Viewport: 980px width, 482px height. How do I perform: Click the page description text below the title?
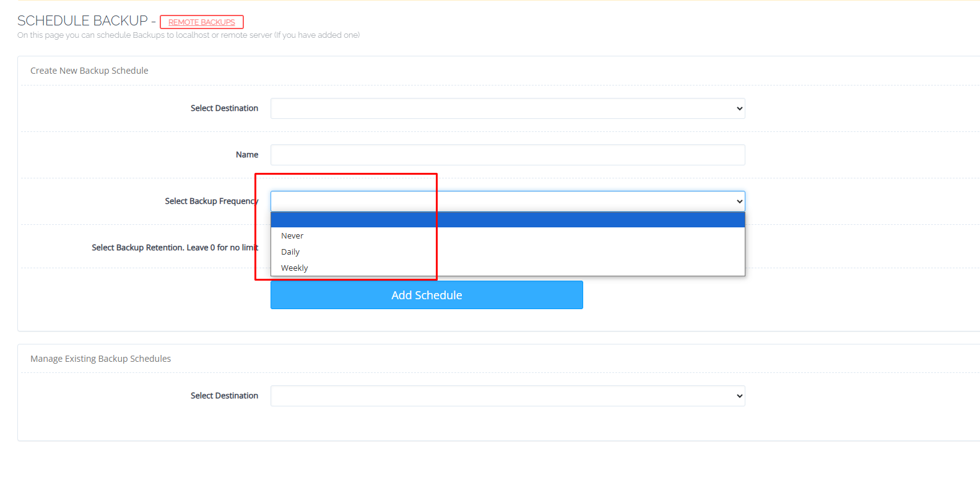[188, 35]
